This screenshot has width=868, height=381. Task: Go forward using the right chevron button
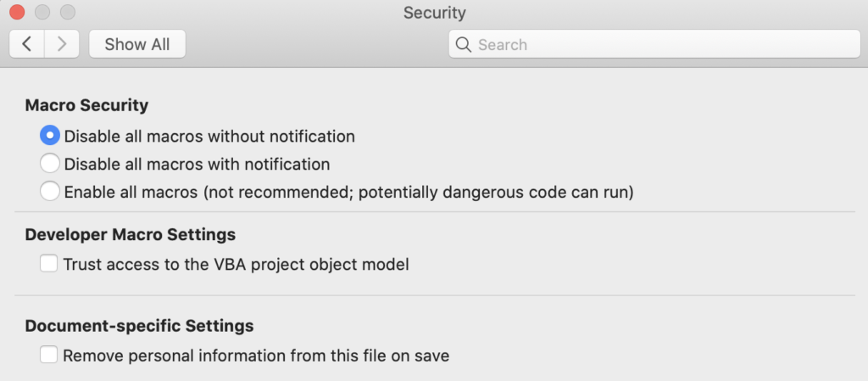(61, 44)
